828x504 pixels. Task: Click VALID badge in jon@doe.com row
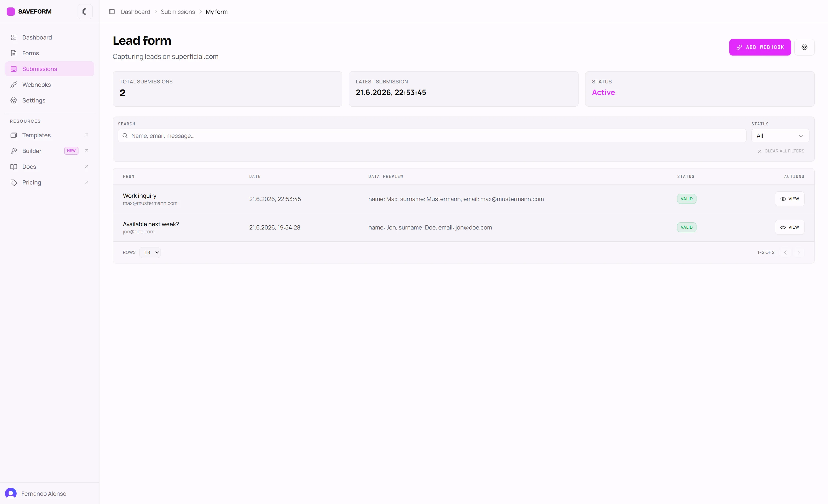tap(687, 228)
